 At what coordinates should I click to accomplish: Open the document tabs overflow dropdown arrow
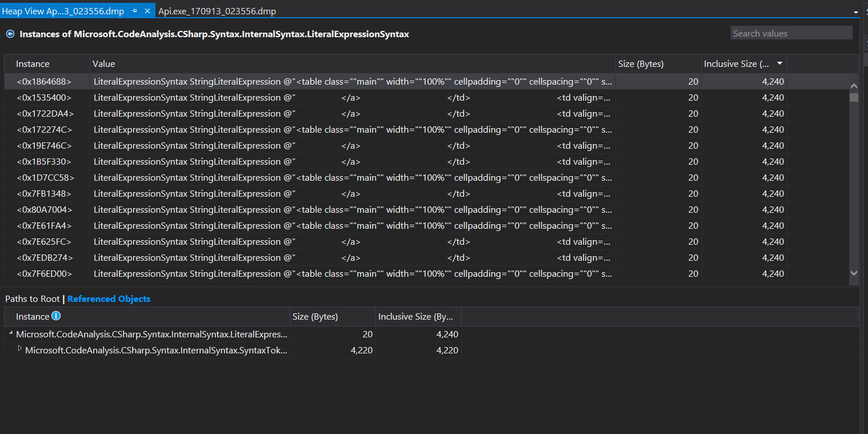855,11
